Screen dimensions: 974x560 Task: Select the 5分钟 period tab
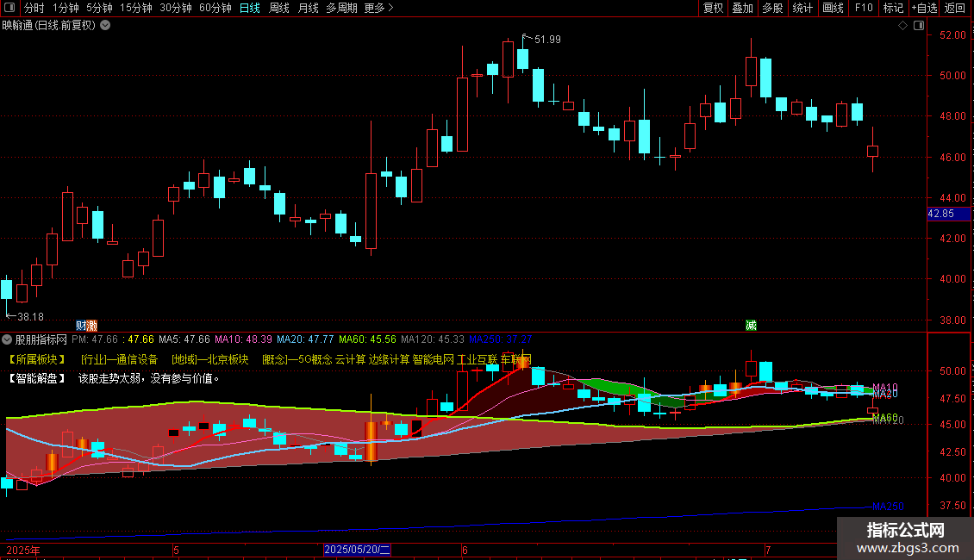tap(99, 8)
